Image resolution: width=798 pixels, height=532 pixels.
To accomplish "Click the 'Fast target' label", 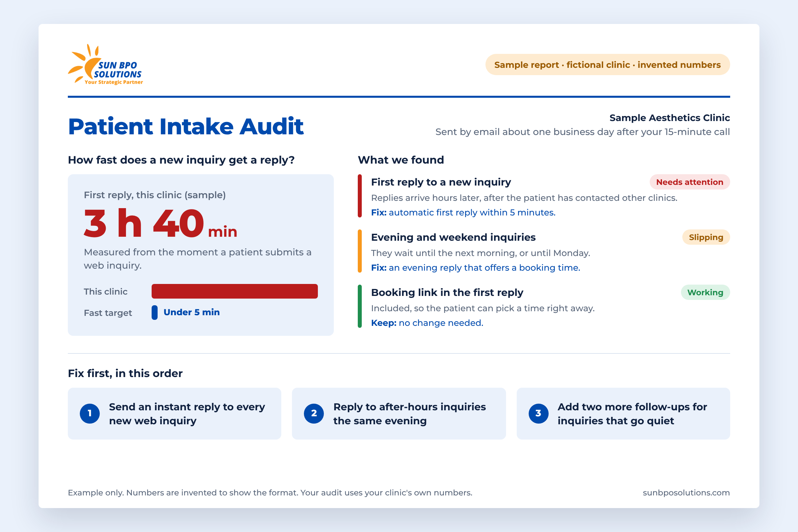I will [x=108, y=313].
